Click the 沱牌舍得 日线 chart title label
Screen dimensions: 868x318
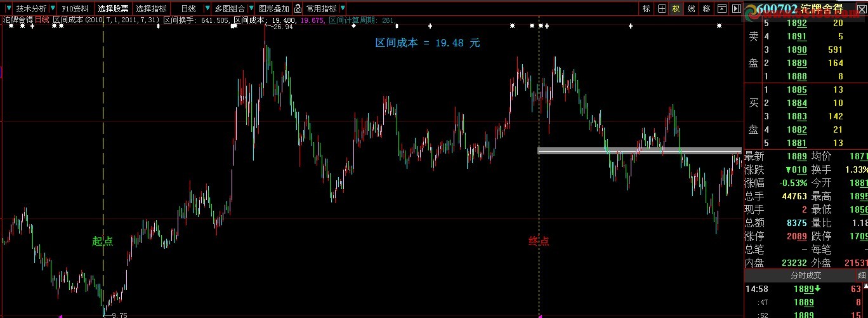point(26,20)
